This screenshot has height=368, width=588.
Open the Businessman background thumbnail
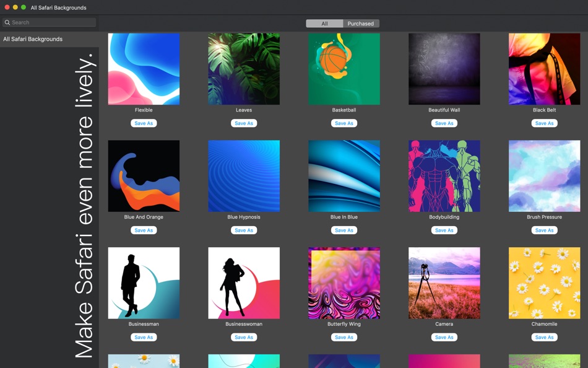click(144, 283)
